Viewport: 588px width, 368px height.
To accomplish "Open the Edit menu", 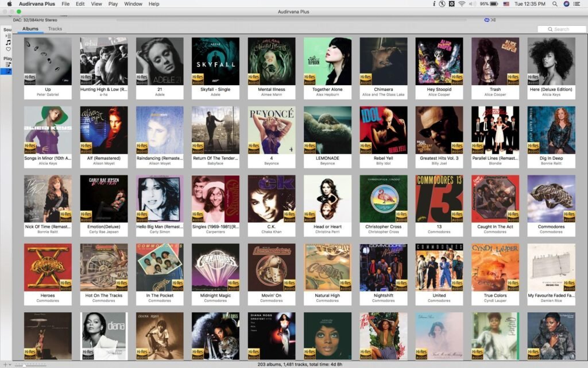I will (80, 4).
